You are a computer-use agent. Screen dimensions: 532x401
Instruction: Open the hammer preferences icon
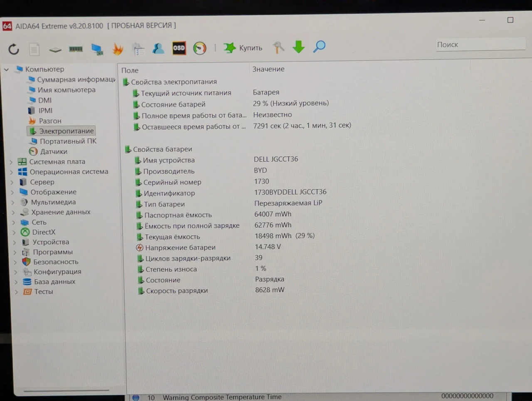(278, 47)
